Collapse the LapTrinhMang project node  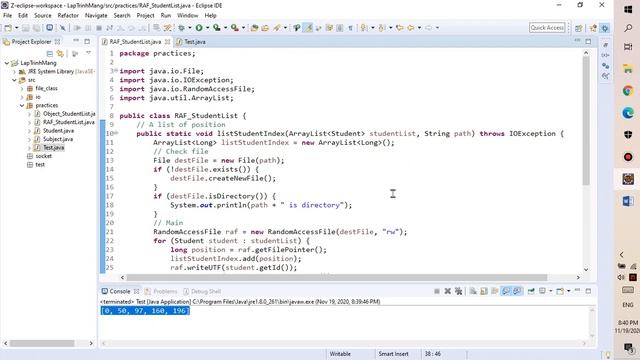7,63
